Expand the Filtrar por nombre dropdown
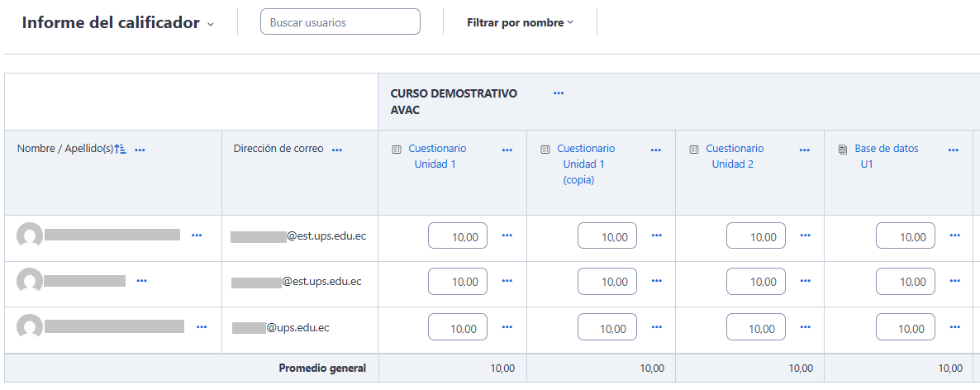The height and width of the screenshot is (390, 980). 520,22
